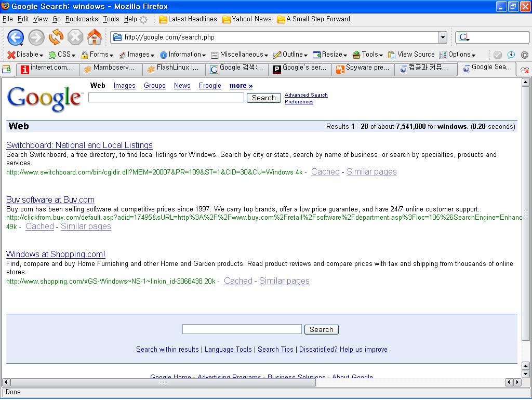Open the Groups search link
532x400 pixels.
tap(154, 86)
